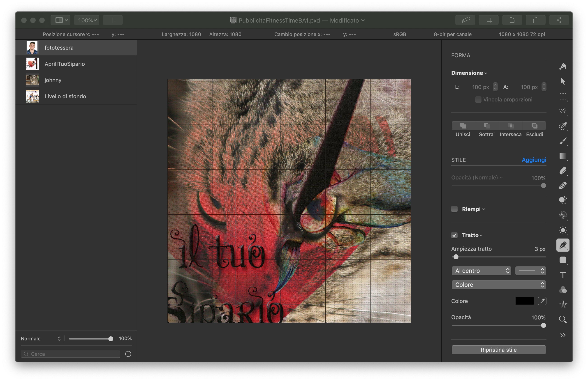Adjust the layer opacity slider
This screenshot has width=588, height=381.
[x=91, y=339]
